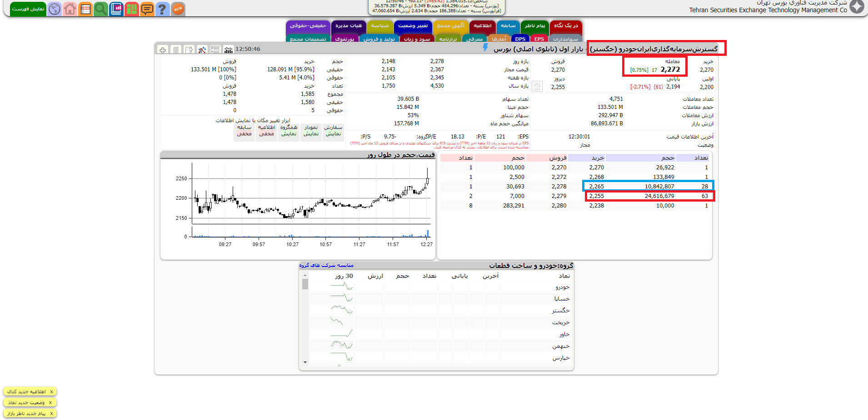Open the market watch table icon
868x420 pixels.
(x=85, y=9)
